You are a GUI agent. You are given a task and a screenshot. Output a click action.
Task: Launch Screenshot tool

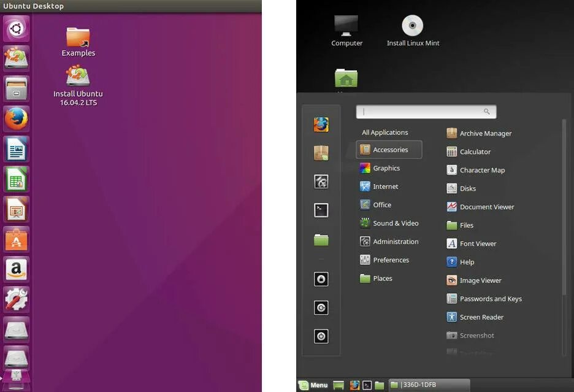coord(470,335)
